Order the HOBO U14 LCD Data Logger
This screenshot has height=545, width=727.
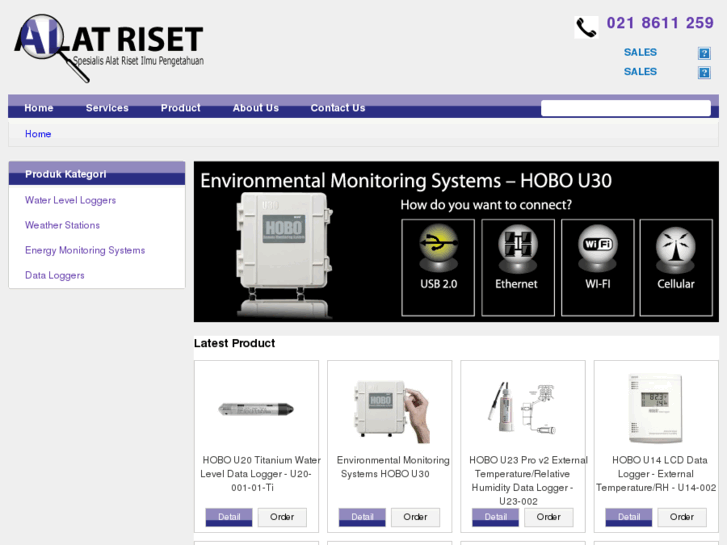682,517
